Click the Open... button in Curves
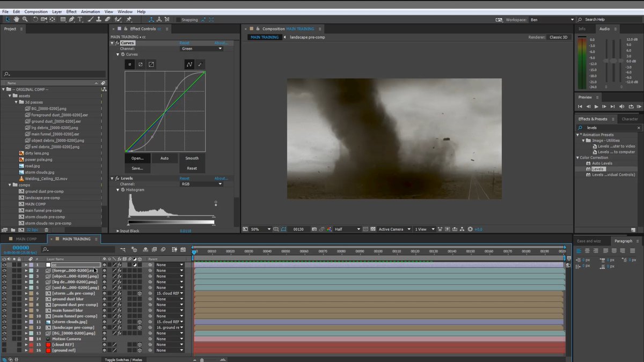 click(x=137, y=158)
